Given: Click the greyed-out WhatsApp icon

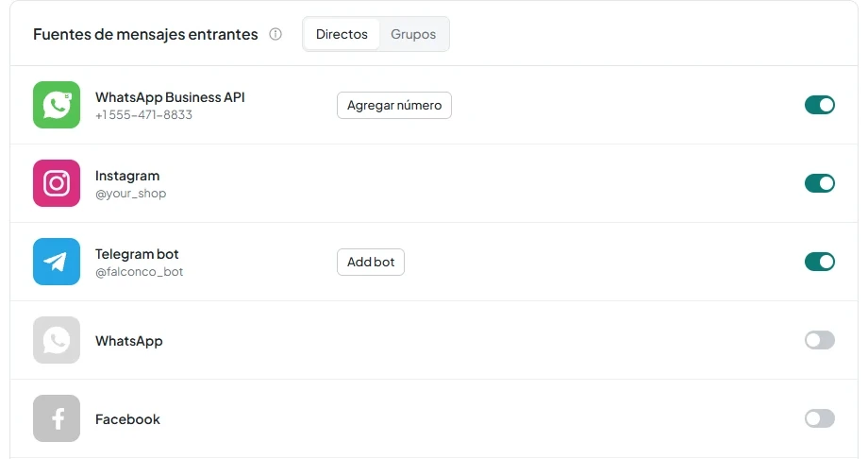Looking at the screenshot, I should (57, 340).
